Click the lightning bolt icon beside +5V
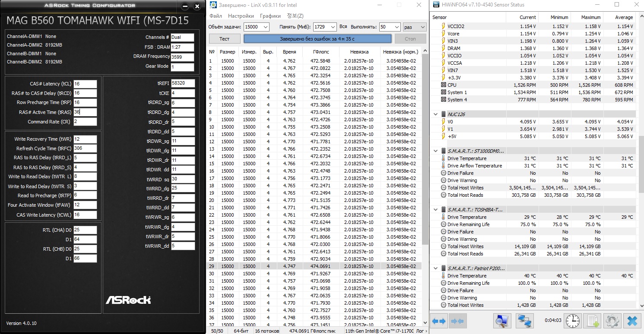 coord(443,136)
